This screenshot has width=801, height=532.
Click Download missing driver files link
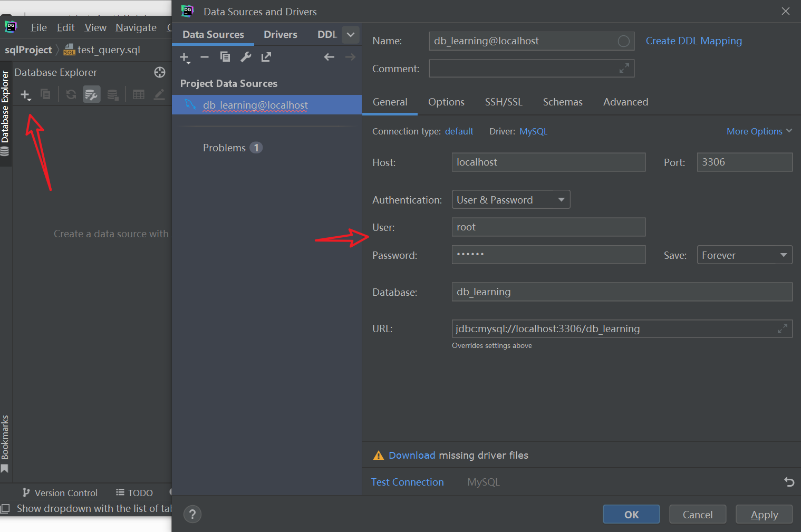[412, 456]
